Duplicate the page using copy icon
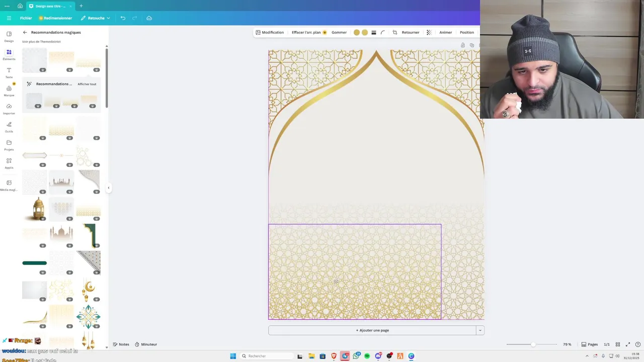Screen dimensions: 644x362 472,45
